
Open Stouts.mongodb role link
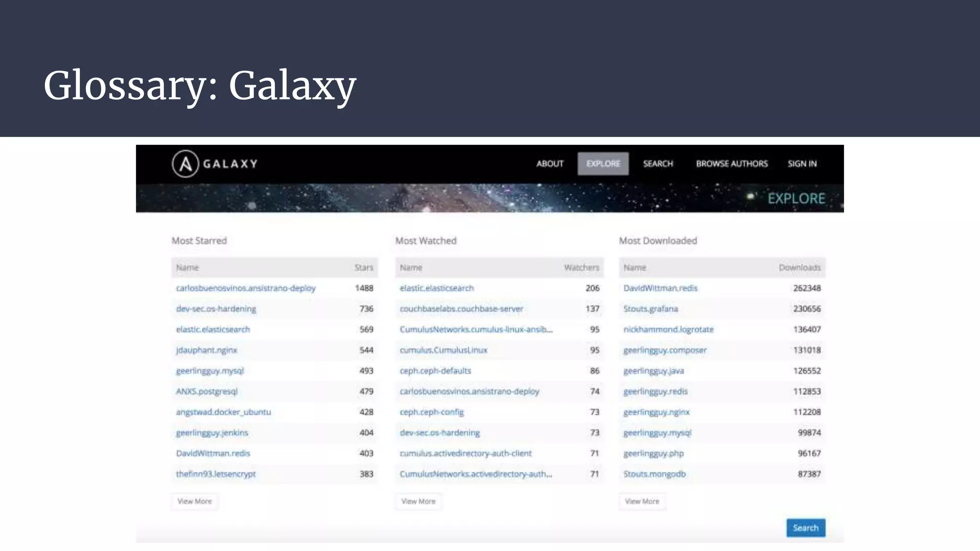point(654,474)
